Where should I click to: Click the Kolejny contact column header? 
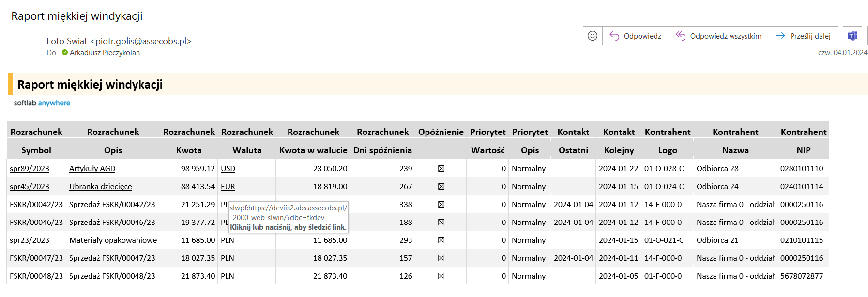(619, 150)
